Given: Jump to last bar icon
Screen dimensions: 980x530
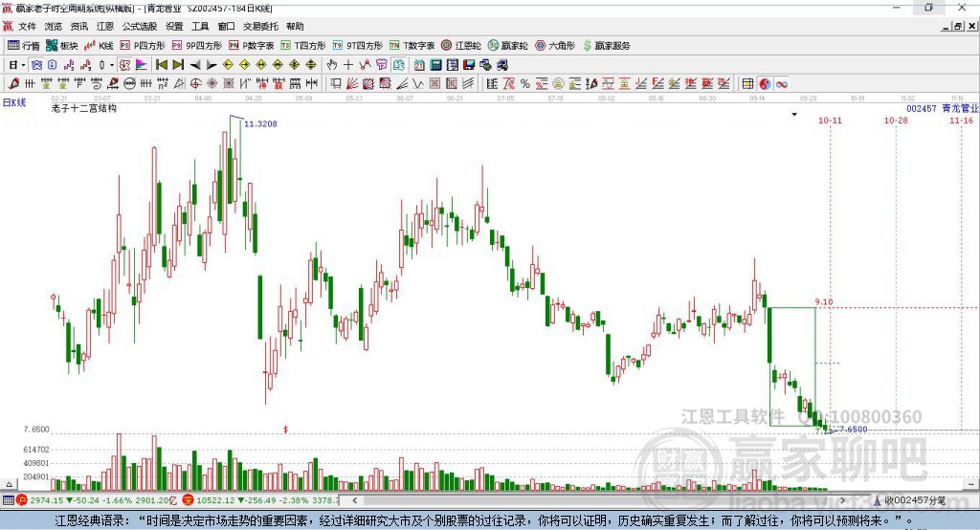Looking at the screenshot, I should click(178, 65).
